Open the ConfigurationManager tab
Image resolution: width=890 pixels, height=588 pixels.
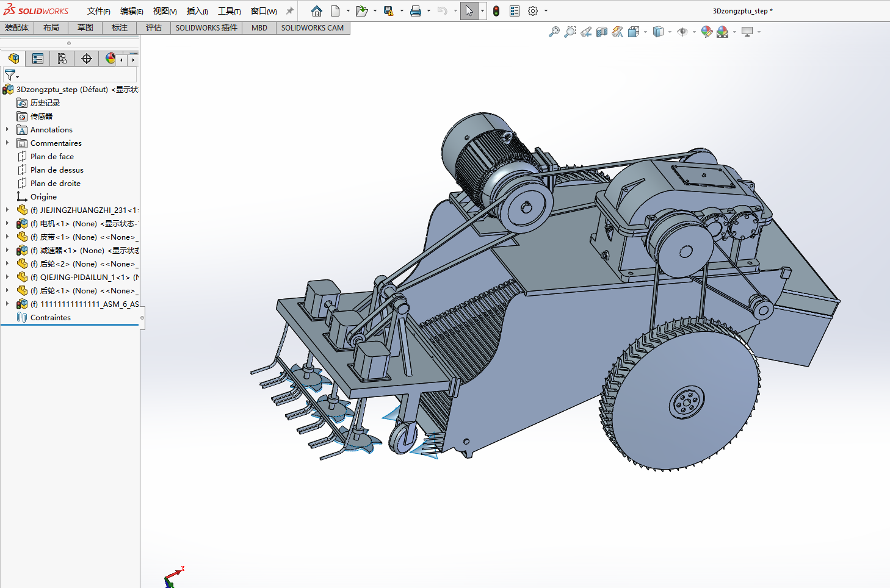pyautogui.click(x=62, y=59)
